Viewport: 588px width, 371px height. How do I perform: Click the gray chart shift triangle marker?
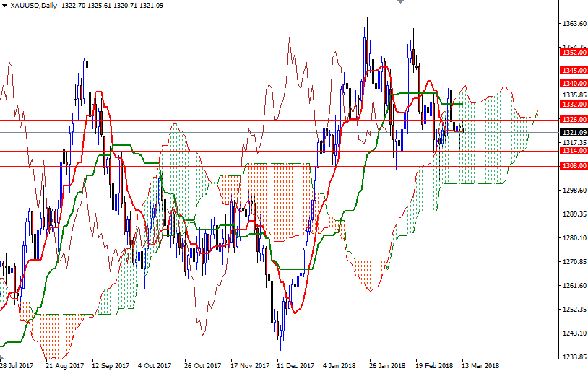click(x=401, y=3)
